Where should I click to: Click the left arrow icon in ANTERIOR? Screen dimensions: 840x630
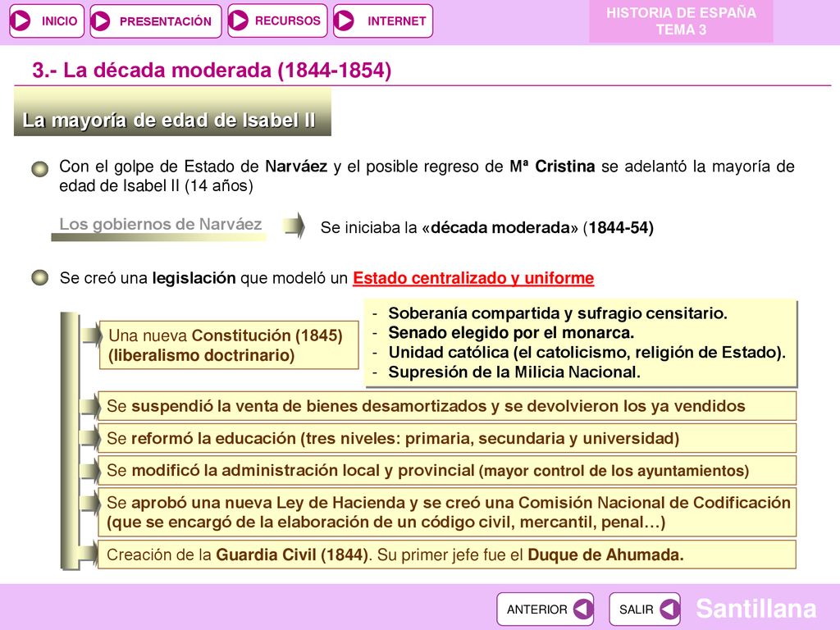tap(583, 609)
